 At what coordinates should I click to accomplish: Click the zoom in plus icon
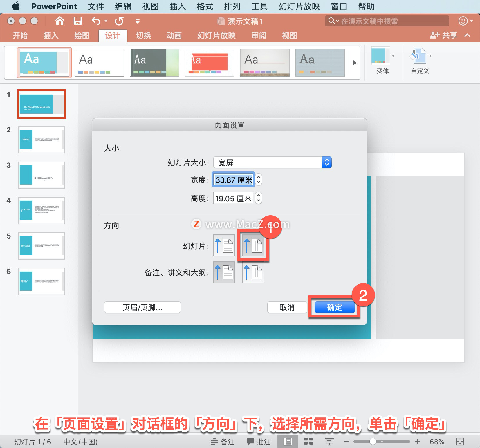(417, 441)
